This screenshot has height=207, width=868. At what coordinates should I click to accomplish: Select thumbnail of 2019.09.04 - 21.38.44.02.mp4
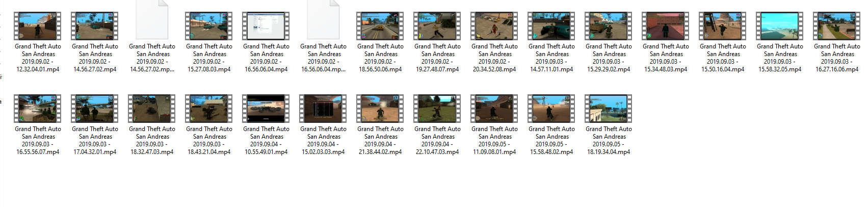point(380,109)
